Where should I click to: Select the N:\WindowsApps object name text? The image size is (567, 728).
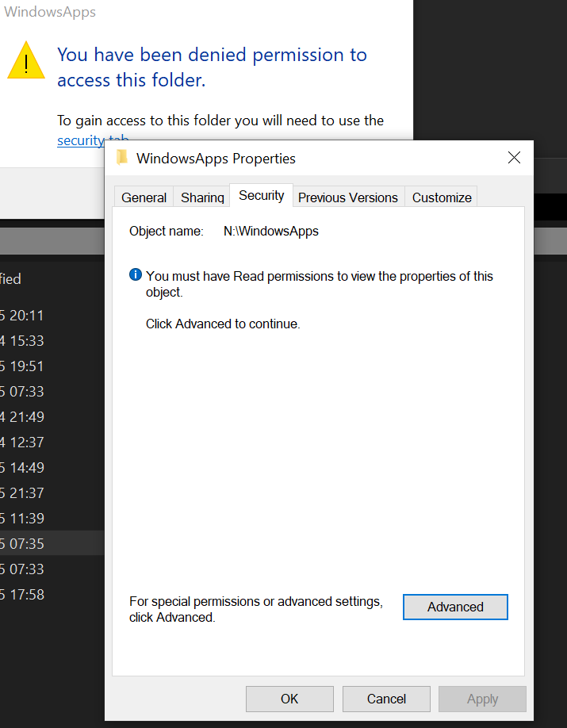(271, 232)
